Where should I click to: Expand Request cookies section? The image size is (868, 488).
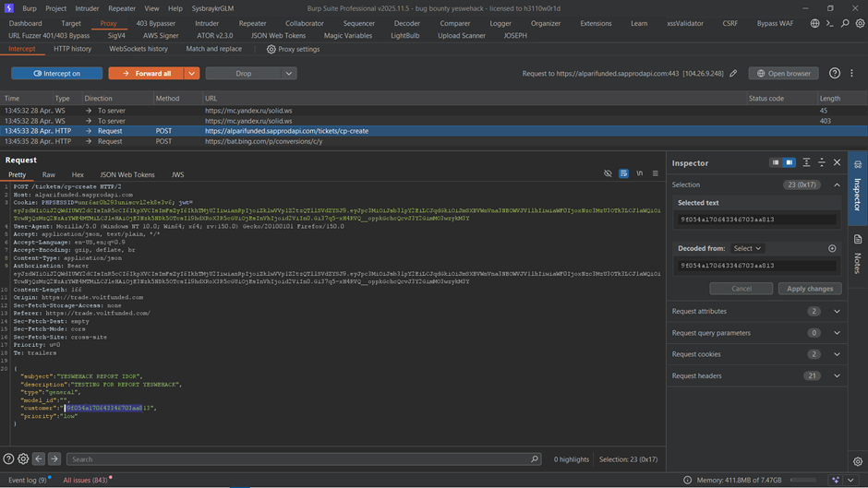coord(837,354)
